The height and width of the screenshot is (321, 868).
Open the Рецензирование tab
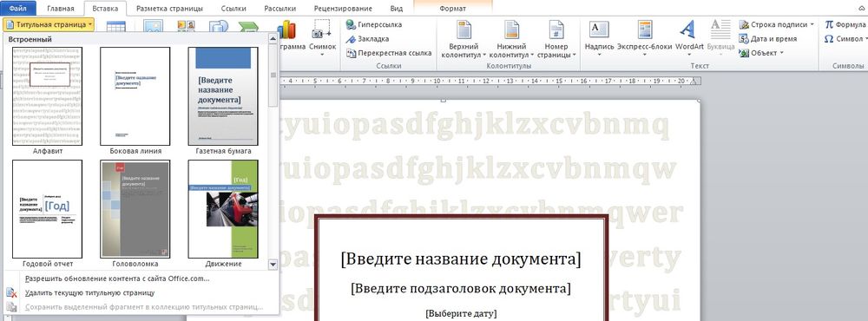(343, 9)
